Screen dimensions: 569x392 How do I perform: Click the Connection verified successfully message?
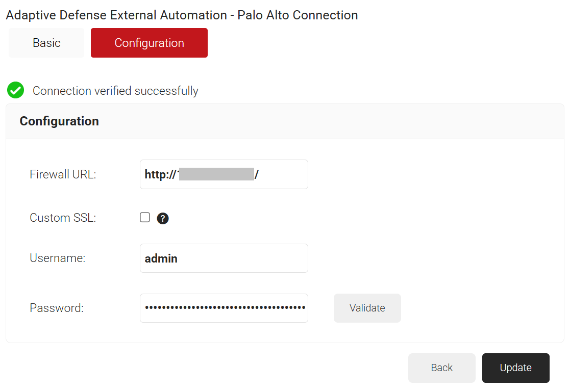(x=115, y=91)
